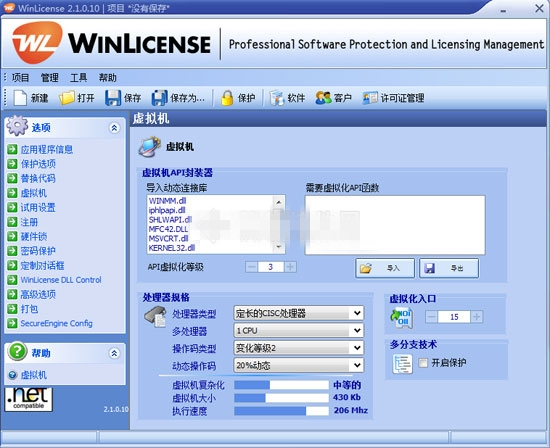Click the empty 需要虚拟化API函数 list box

click(x=395, y=225)
